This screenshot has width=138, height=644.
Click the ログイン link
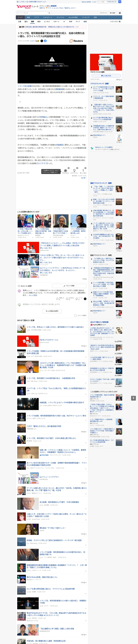click(42, 8)
